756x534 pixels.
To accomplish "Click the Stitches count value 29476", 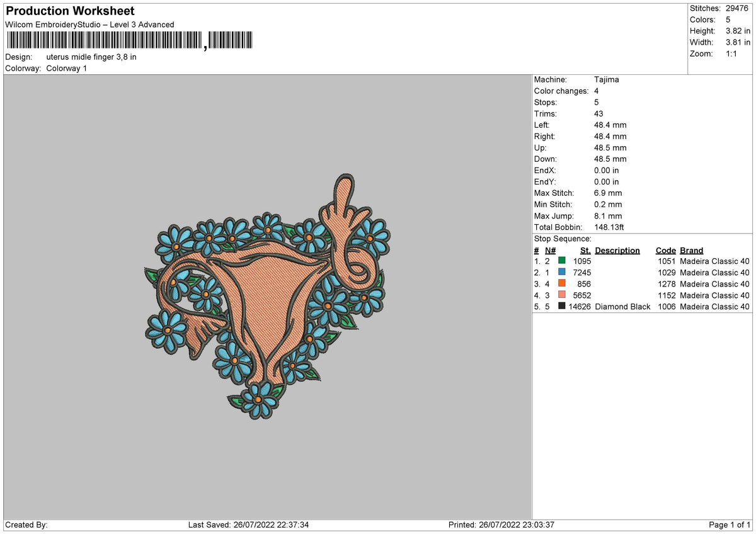I will (738, 8).
